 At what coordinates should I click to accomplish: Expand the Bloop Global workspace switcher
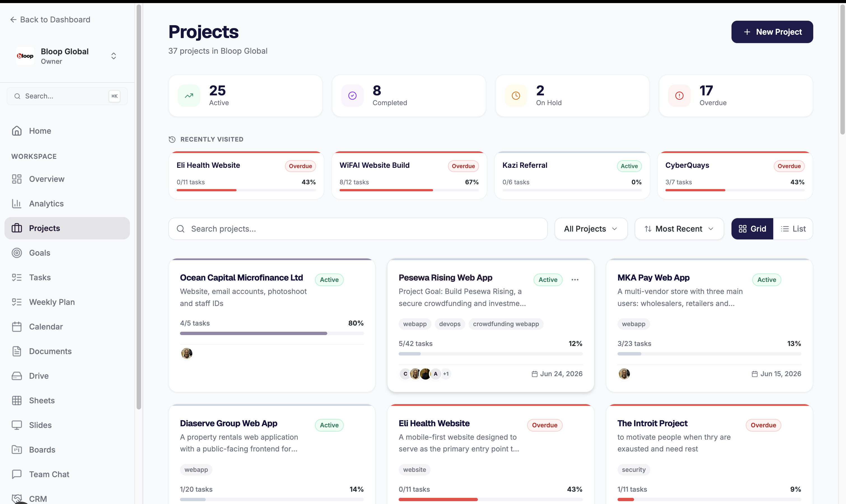pyautogui.click(x=114, y=56)
